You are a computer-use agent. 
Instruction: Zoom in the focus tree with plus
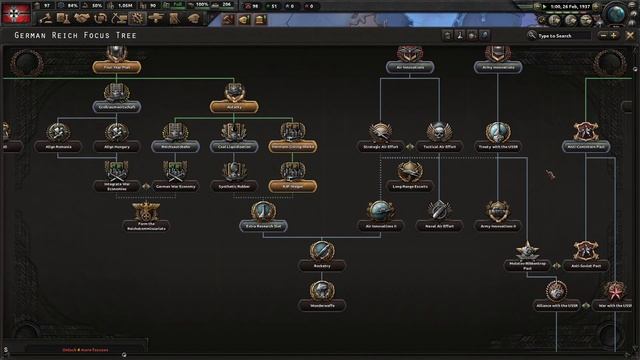pyautogui.click(x=613, y=36)
